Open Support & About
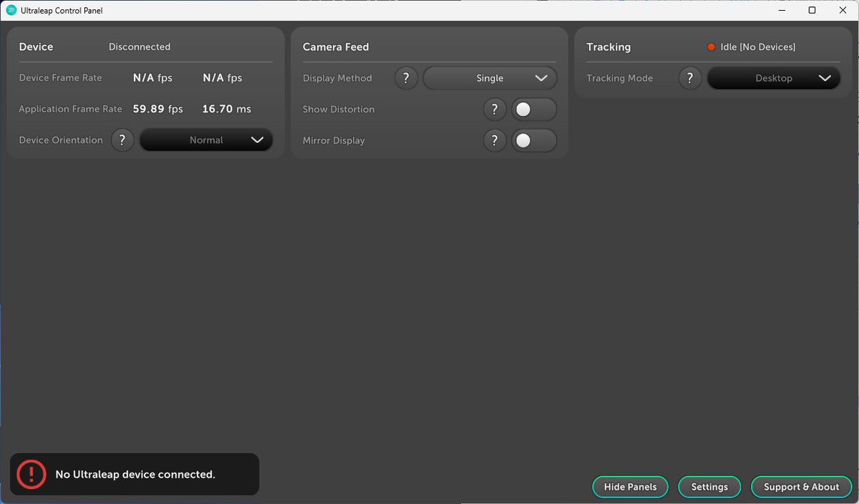The width and height of the screenshot is (859, 504). pyautogui.click(x=801, y=487)
